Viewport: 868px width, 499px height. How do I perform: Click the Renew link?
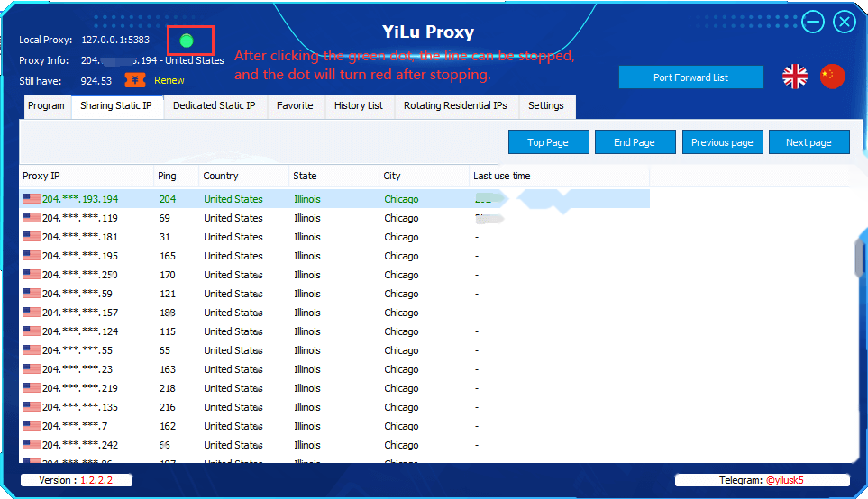169,80
